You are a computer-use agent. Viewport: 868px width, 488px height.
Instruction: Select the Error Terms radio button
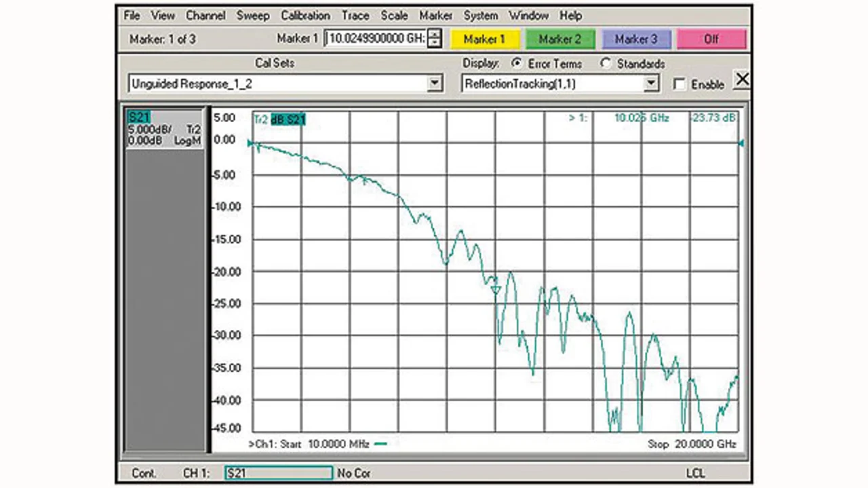(518, 64)
